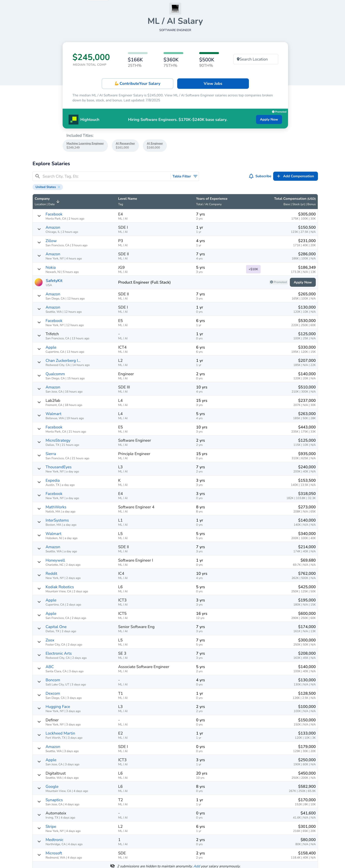This screenshot has height=868, width=345.
Task: Click the sort arrow in Company column header
Action: pyautogui.click(x=58, y=202)
